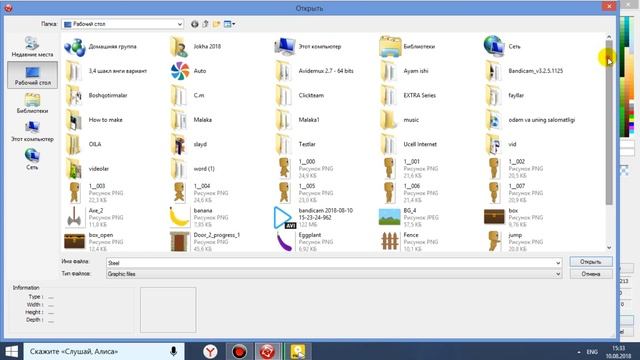Click the microphone icon in taskbar
This screenshot has height=360, width=640.
click(x=173, y=351)
